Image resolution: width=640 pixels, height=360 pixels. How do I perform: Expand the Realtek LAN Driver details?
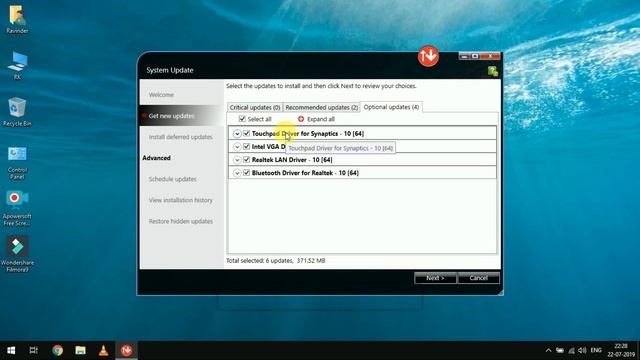tap(237, 160)
